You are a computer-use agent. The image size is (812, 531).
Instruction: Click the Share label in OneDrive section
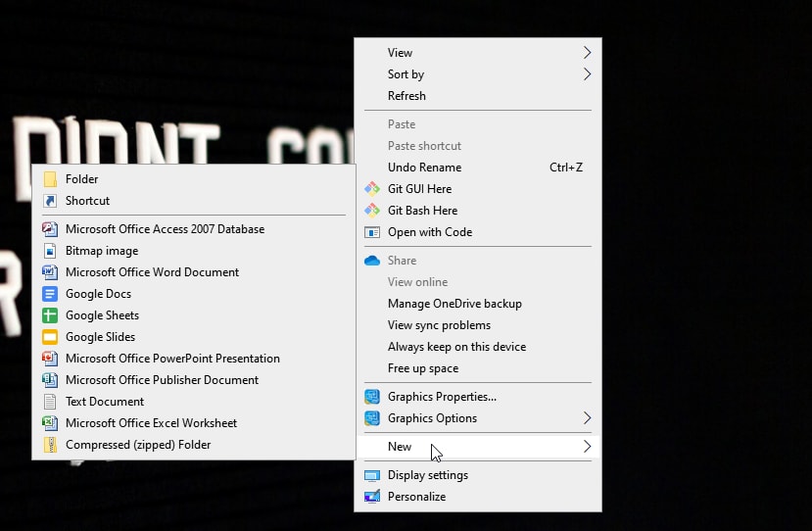[x=402, y=261]
